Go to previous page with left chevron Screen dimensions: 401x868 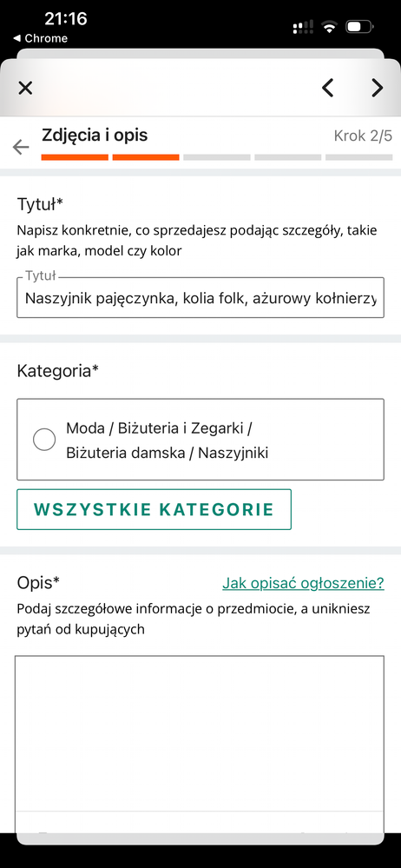coord(328,88)
